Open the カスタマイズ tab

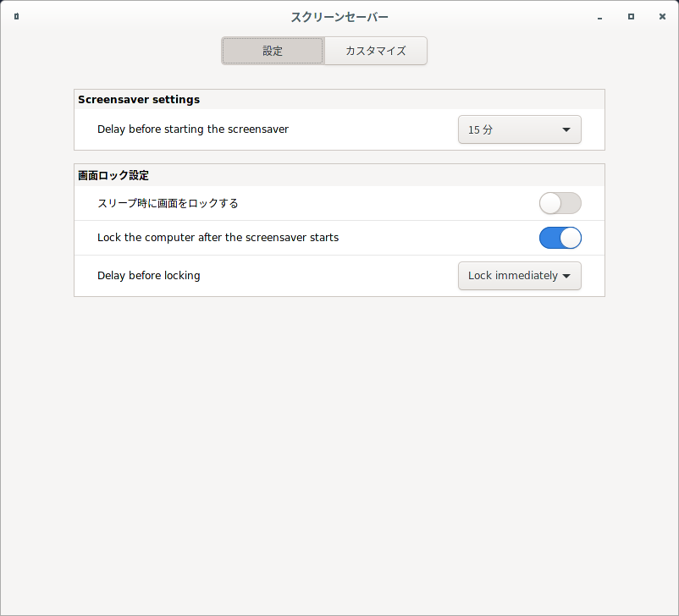coord(375,51)
